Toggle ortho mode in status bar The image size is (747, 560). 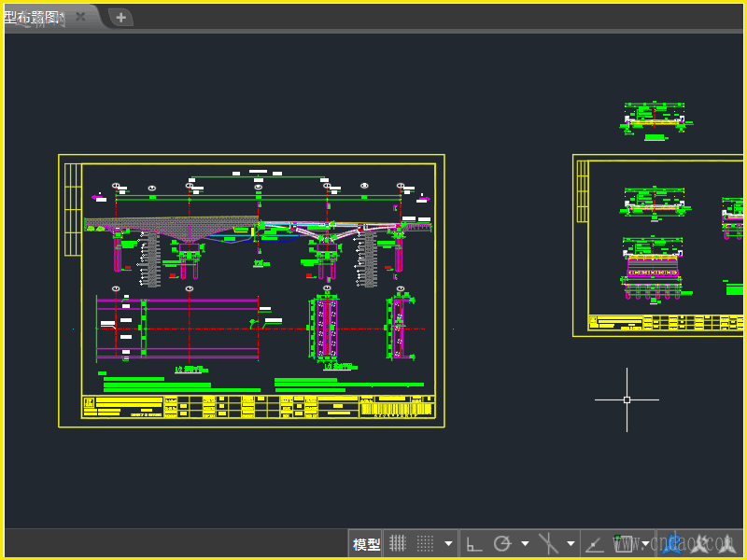pyautogui.click(x=474, y=543)
